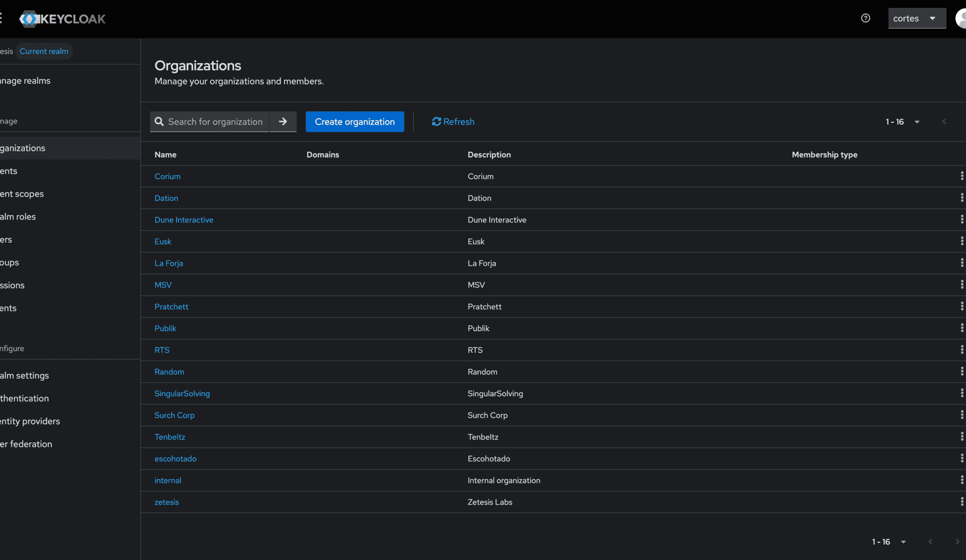
Task: Click the Internal organization description cell
Action: tap(504, 480)
